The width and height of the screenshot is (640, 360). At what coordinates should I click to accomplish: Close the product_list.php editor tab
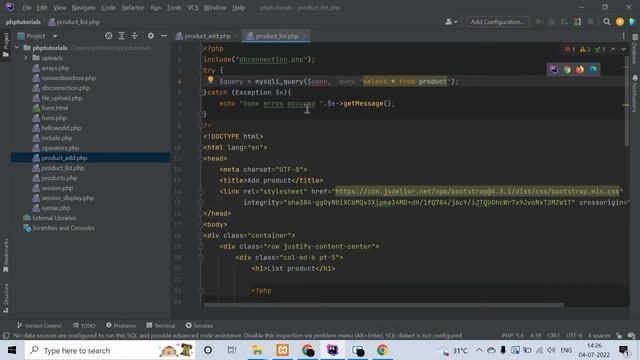coord(304,36)
